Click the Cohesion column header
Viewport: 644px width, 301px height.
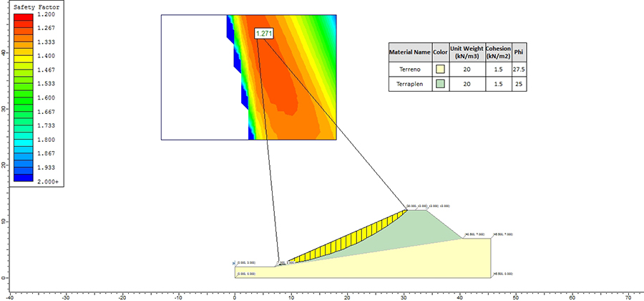pyautogui.click(x=498, y=52)
